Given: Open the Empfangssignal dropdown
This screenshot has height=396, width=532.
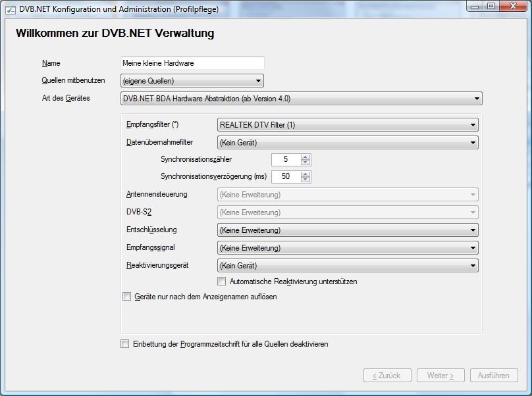Looking at the screenshot, I should coord(347,248).
